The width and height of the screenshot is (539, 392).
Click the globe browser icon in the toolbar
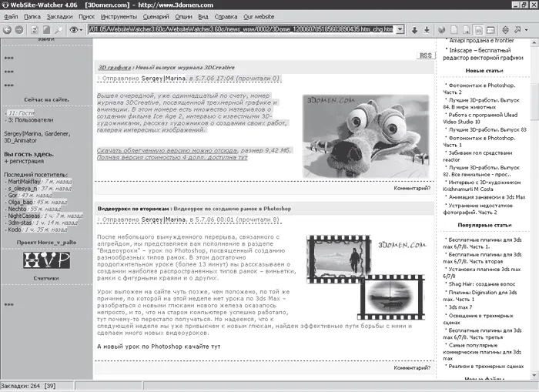click(x=442, y=30)
